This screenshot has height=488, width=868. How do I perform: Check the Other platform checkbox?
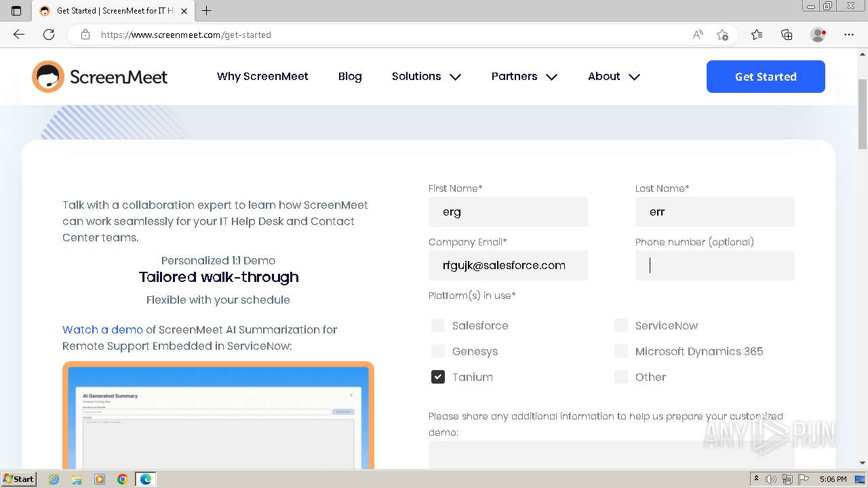point(621,377)
